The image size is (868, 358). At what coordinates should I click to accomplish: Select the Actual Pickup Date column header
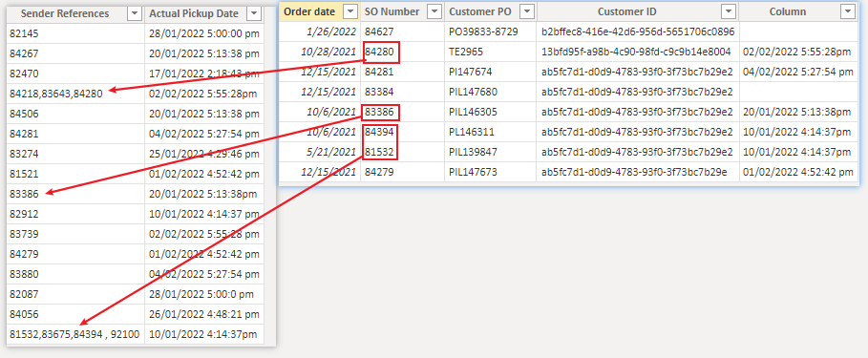click(x=194, y=13)
